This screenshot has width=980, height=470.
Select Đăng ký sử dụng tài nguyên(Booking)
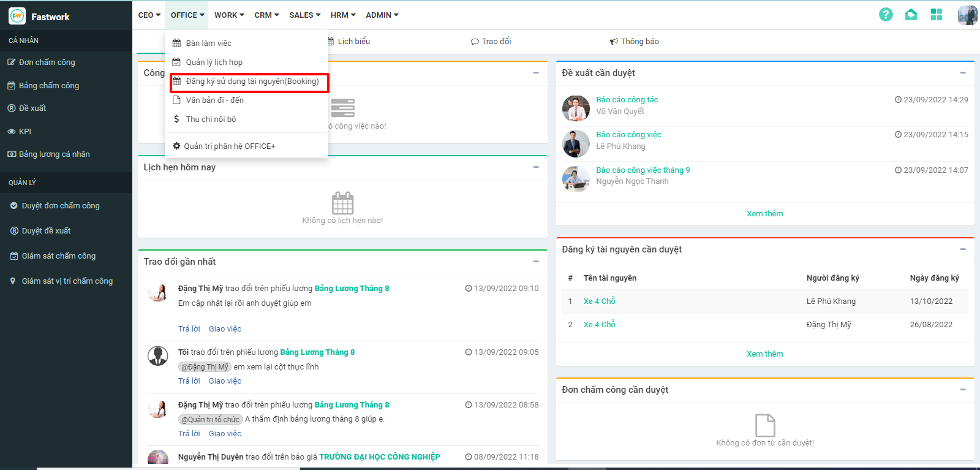coord(252,81)
